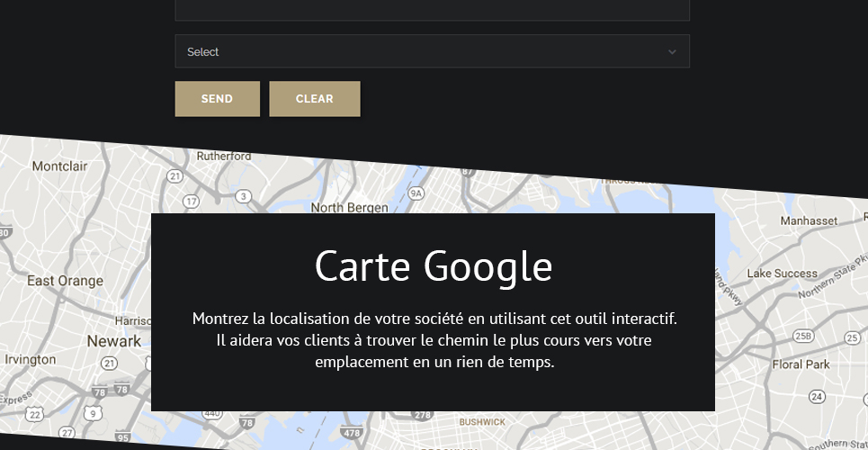Click the BUSHWICK label on map
This screenshot has height=450, width=868.
point(482,422)
